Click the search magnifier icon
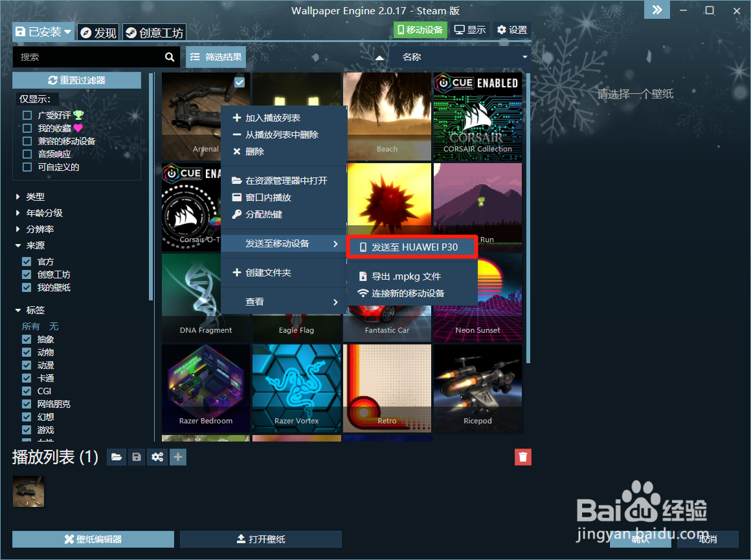 pos(170,57)
